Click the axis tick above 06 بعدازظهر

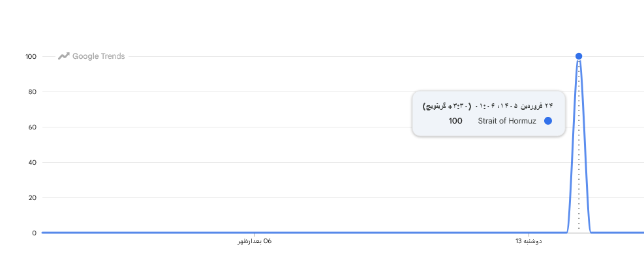254,235
